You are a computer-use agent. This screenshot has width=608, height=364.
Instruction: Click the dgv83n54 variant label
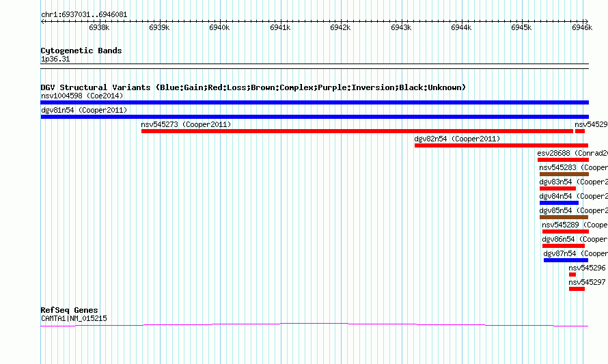coord(573,182)
